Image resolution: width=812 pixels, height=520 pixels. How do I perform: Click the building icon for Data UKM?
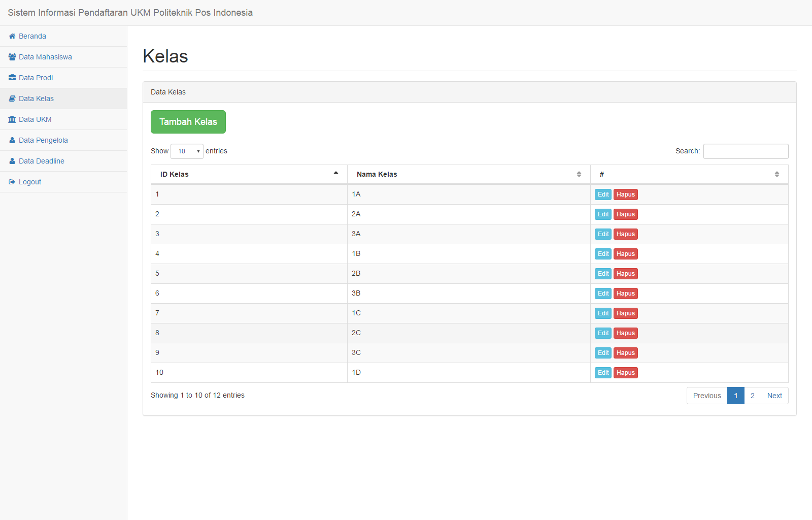coord(12,119)
